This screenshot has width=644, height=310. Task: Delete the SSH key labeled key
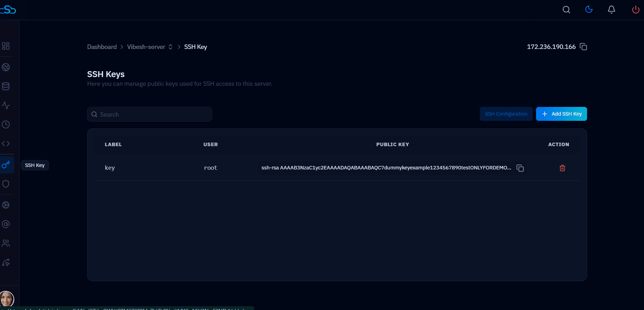pos(562,168)
